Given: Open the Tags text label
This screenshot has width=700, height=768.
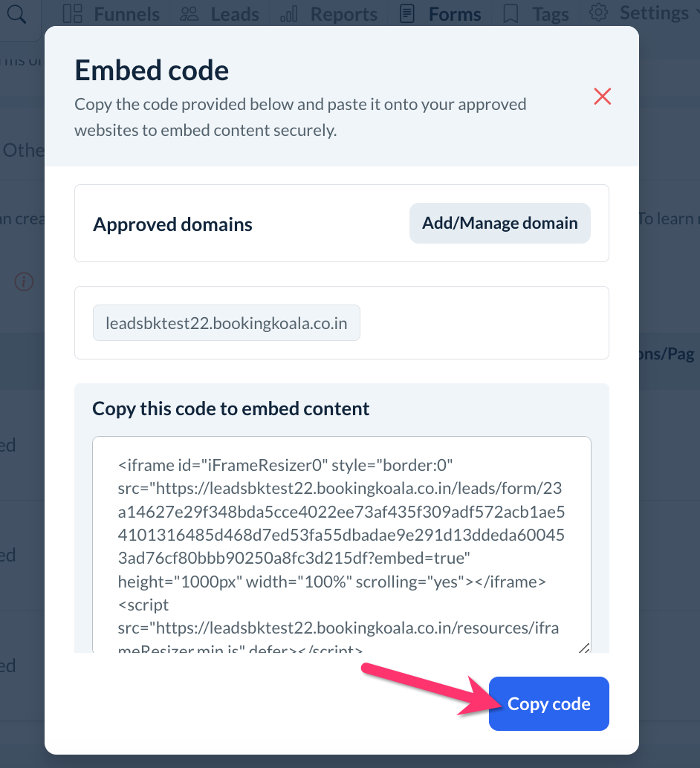Looking at the screenshot, I should click(551, 13).
